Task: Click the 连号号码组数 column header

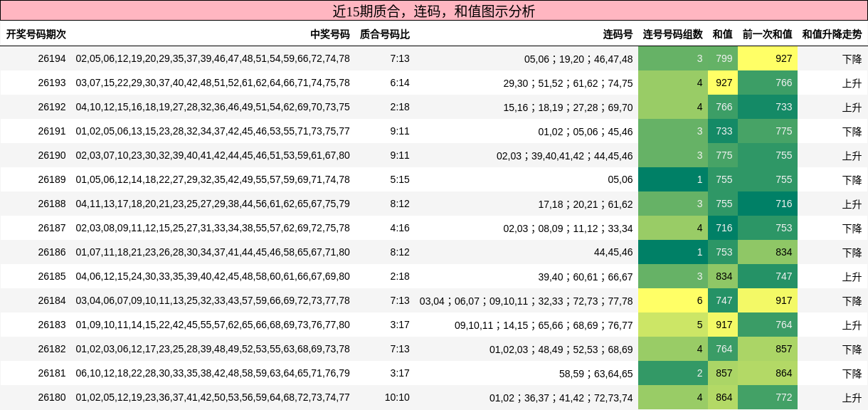Action: coord(673,33)
